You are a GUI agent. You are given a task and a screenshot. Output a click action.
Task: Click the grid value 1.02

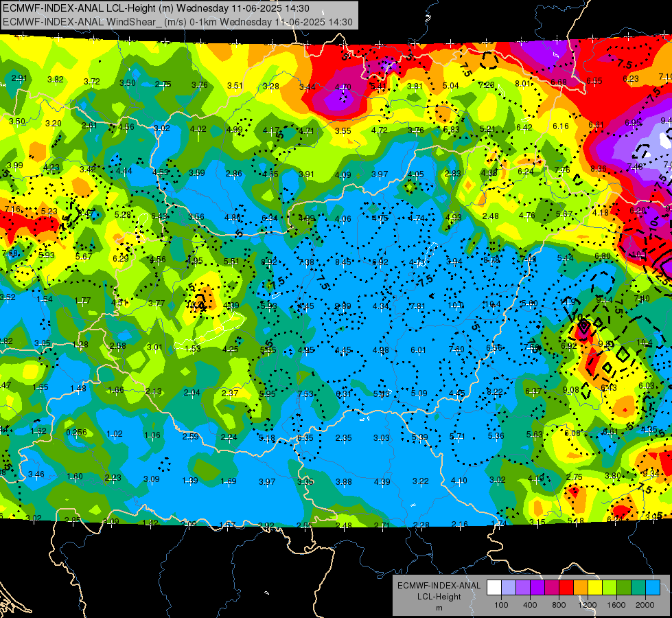[115, 433]
